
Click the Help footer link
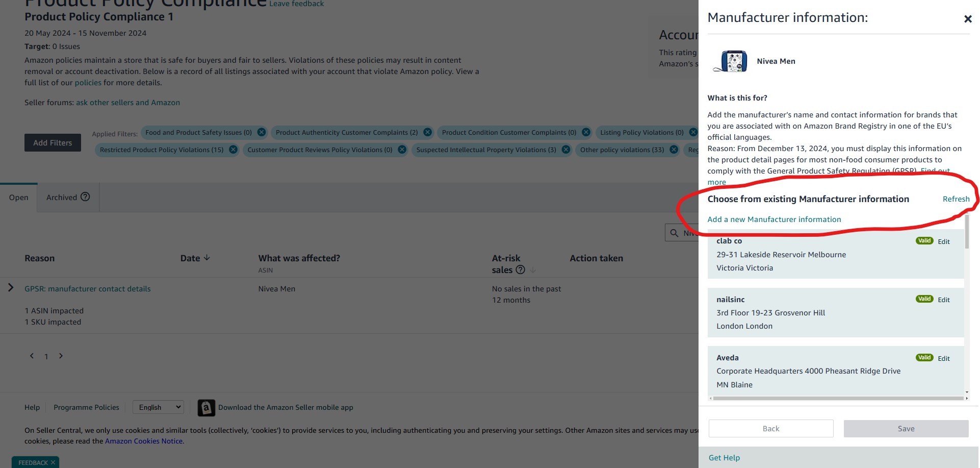click(32, 407)
